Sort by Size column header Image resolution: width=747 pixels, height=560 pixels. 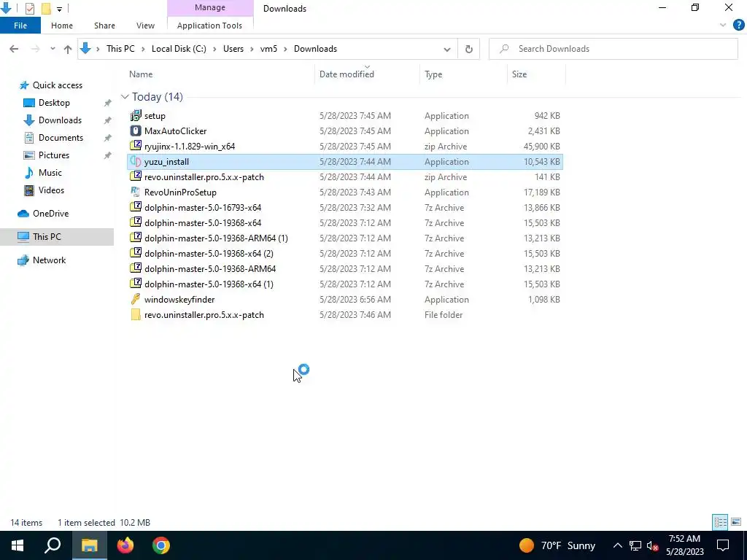point(536,74)
